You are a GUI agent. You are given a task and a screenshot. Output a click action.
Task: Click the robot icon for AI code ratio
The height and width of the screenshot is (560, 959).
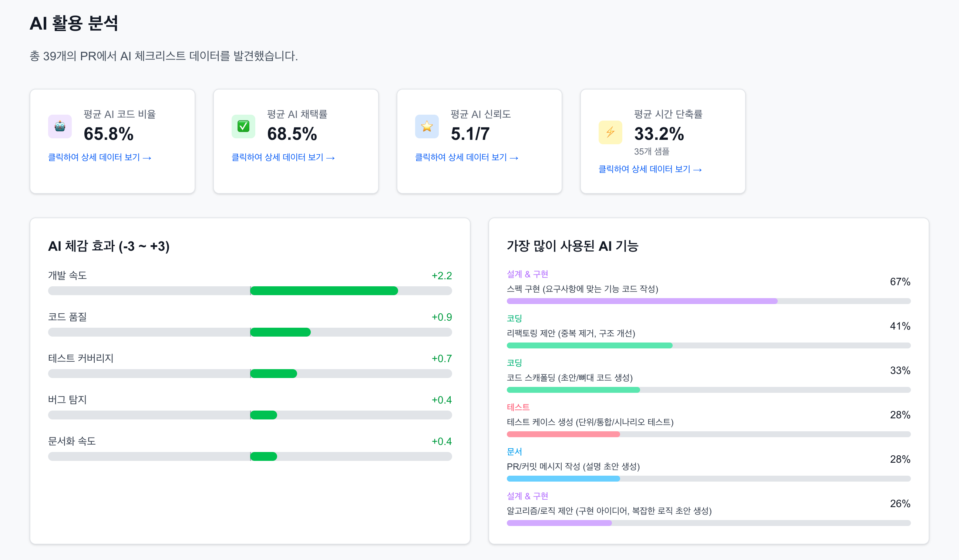click(60, 126)
